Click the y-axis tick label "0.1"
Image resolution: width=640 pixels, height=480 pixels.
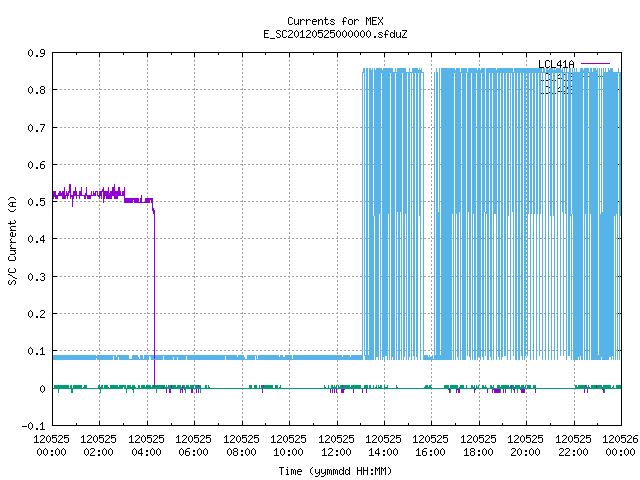(36, 351)
